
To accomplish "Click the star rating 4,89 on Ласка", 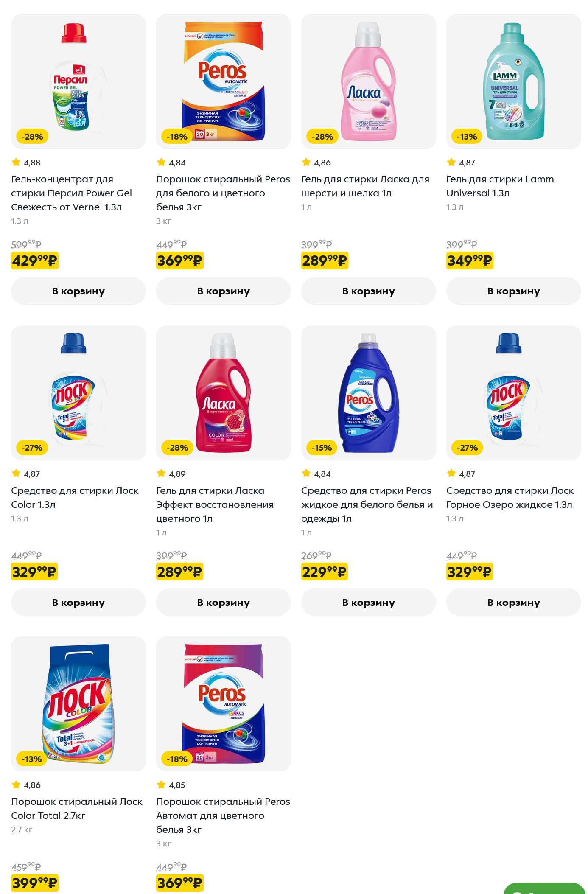I will tap(171, 474).
